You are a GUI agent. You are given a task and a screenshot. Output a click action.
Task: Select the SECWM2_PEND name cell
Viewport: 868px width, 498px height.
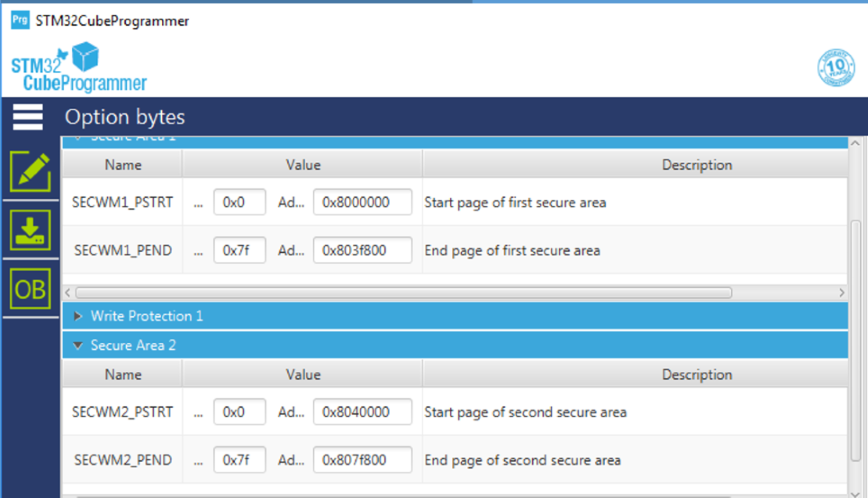pos(122,460)
